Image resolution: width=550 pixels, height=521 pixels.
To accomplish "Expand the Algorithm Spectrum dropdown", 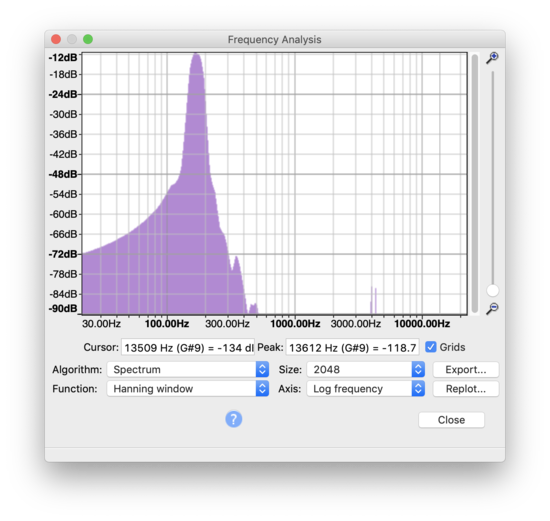I will [x=188, y=369].
